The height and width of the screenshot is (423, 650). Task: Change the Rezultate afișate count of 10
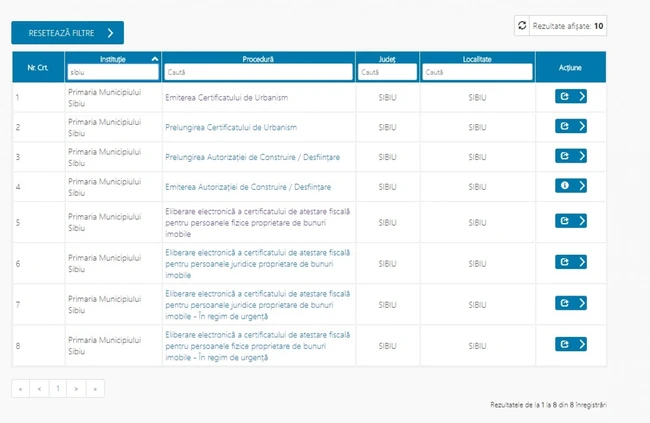click(x=598, y=26)
